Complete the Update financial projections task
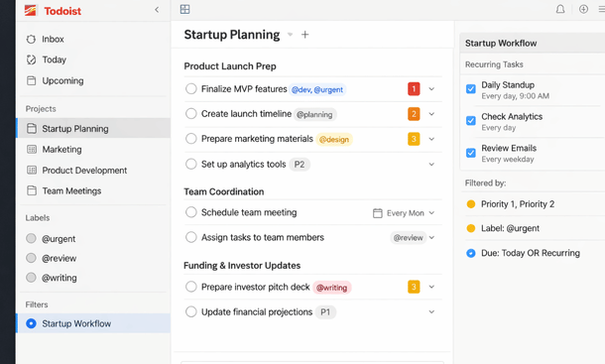Screen dimensions: 605x364 pyautogui.click(x=191, y=311)
